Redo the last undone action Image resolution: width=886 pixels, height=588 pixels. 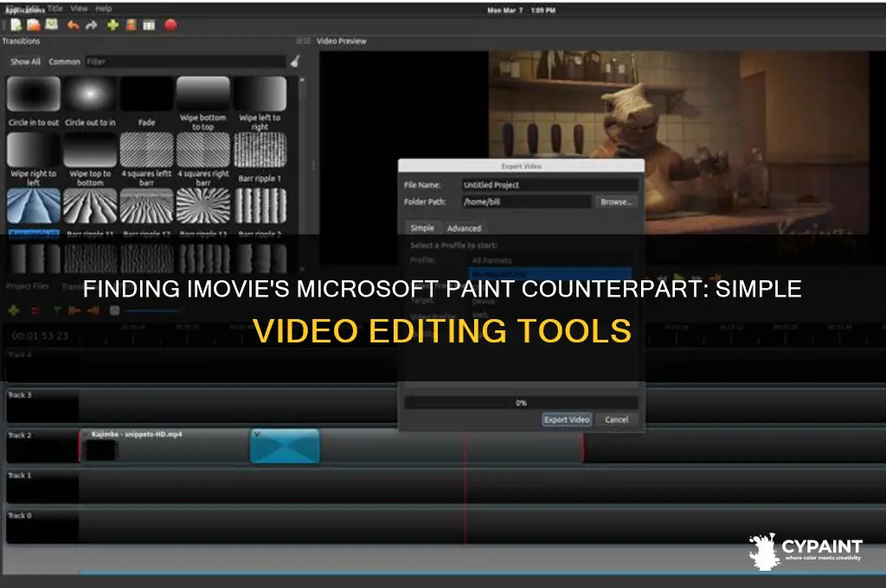91,25
